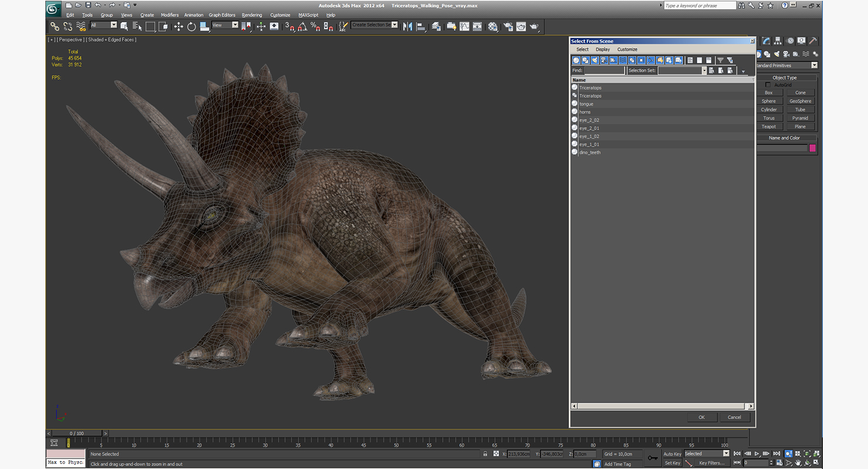Toggle Display Cameras filter in Select From Scene
This screenshot has width=868, height=469.
(x=604, y=60)
